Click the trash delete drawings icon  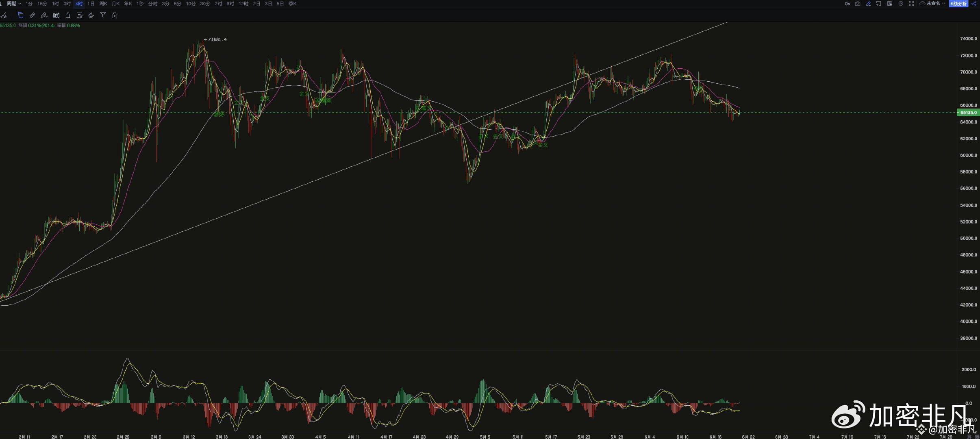coord(115,15)
